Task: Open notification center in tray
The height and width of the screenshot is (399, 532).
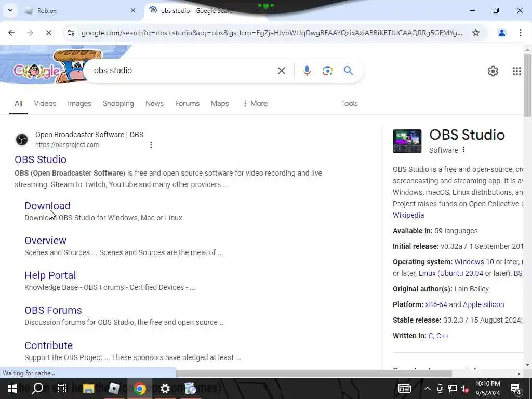Action: point(516,389)
